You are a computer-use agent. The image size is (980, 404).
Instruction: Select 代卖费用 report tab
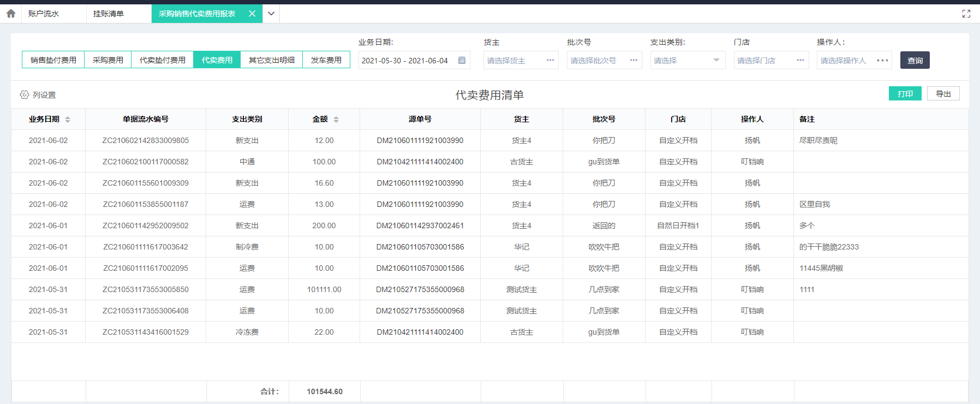(217, 60)
